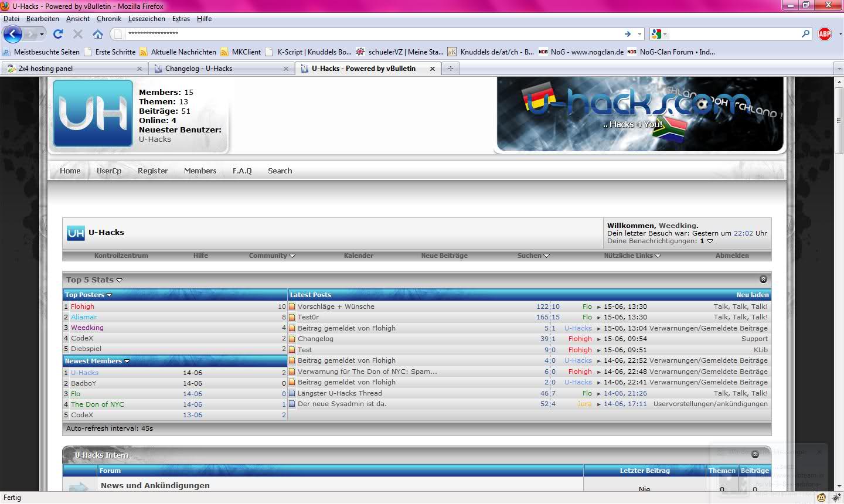
Task: Click the browser home icon
Action: click(98, 34)
